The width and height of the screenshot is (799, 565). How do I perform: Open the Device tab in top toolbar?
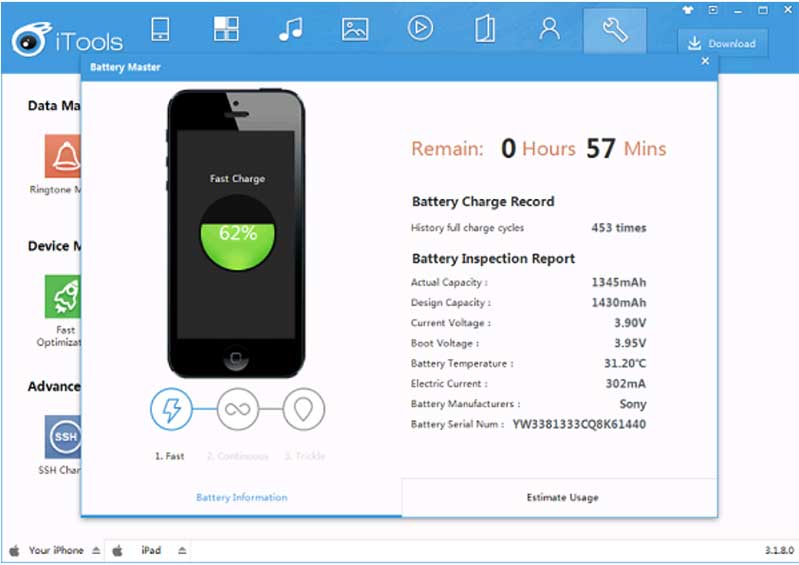(x=160, y=29)
